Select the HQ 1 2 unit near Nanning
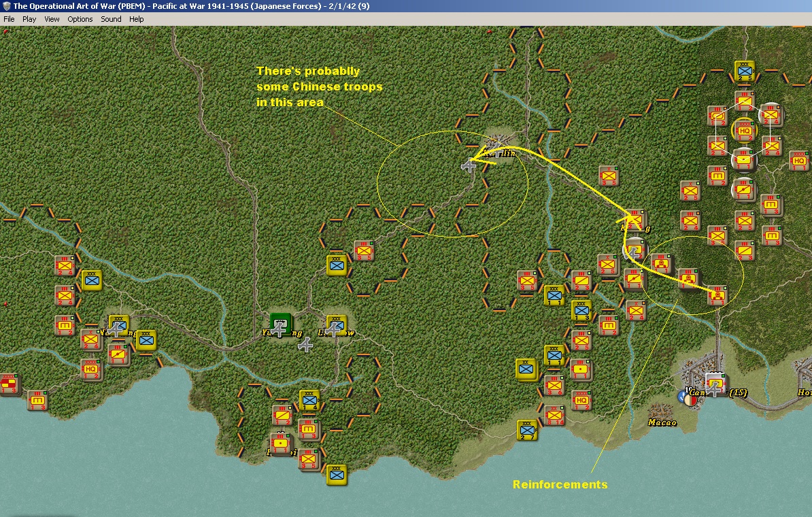The width and height of the screenshot is (812, 517). [90, 369]
